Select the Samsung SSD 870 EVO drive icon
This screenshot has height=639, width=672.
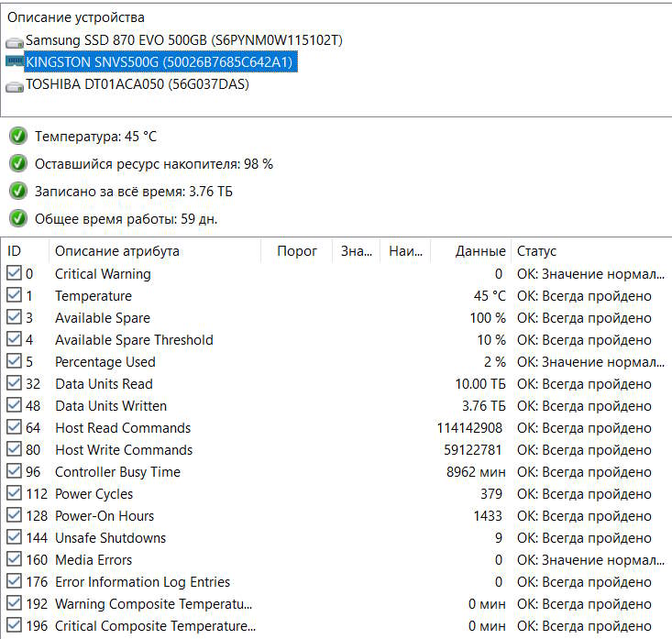coord(15,43)
